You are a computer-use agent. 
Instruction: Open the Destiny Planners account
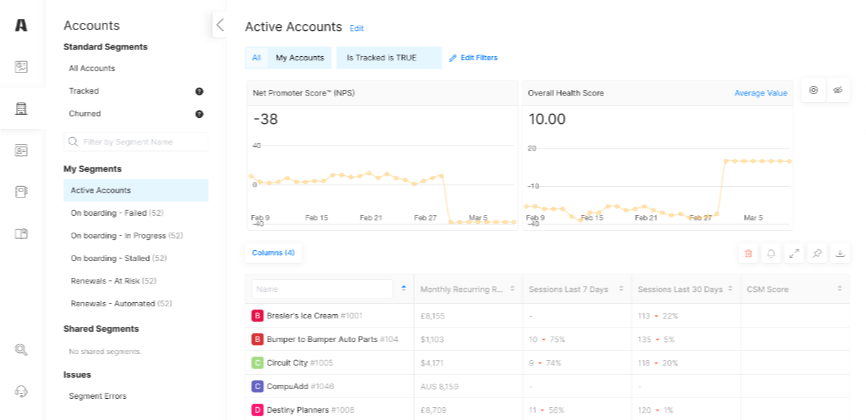pos(298,410)
